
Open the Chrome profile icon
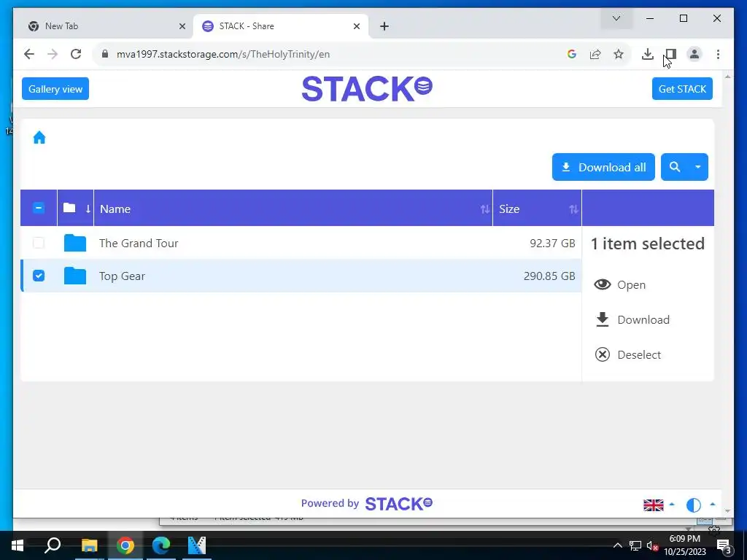pos(694,54)
